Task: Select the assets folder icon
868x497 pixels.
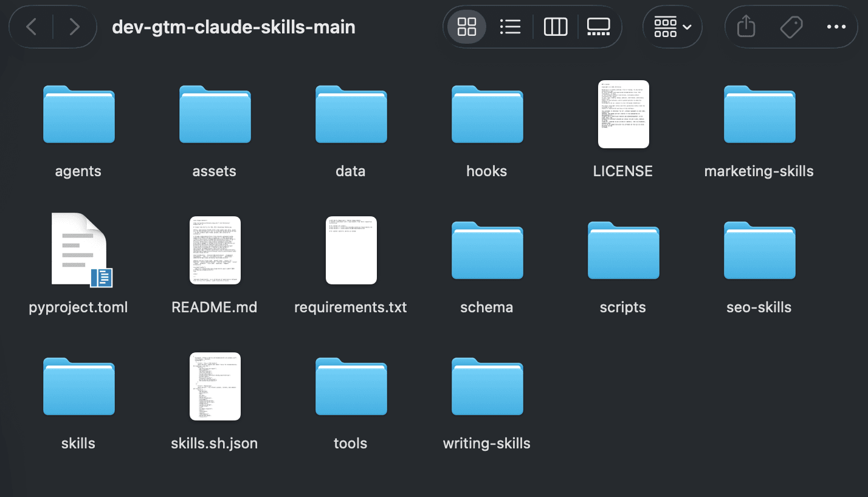Action: (x=215, y=114)
